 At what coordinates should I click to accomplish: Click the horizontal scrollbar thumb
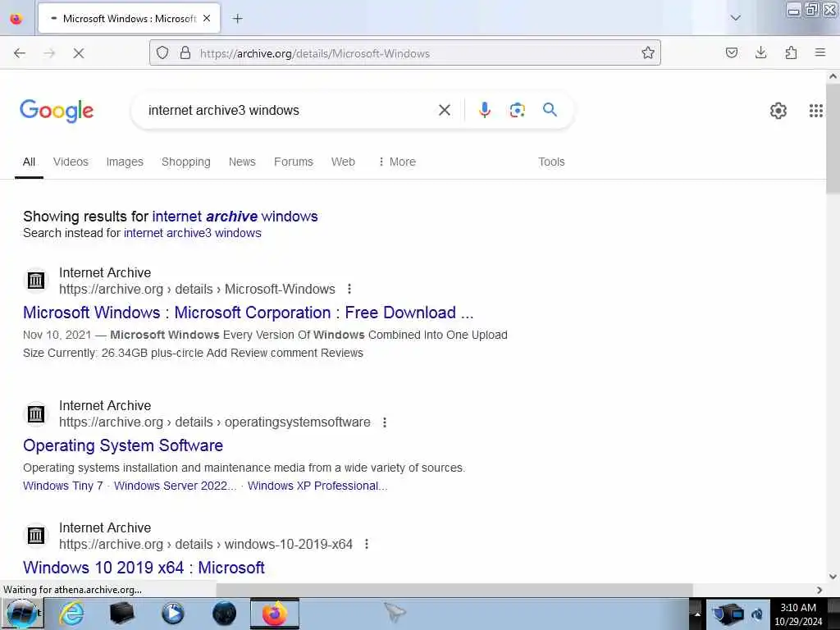(x=454, y=590)
